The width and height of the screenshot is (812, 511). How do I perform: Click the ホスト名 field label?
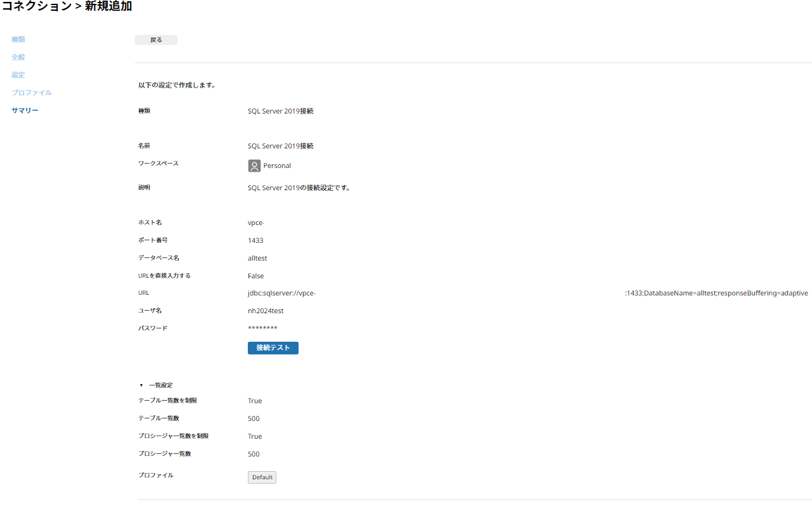click(150, 223)
